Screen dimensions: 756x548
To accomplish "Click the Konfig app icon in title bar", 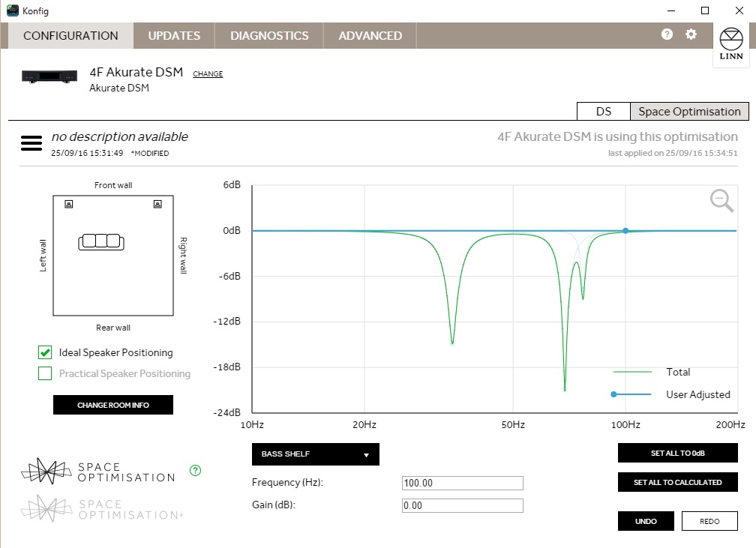I will (x=13, y=10).
